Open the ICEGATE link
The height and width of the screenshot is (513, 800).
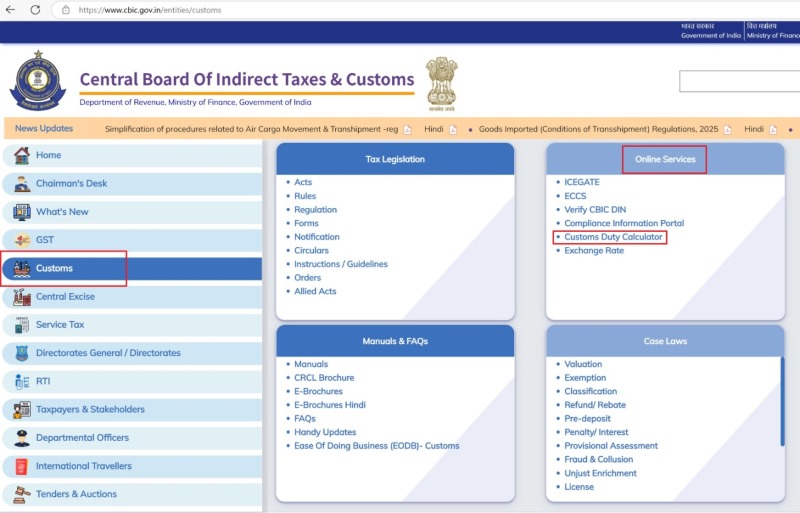[581, 182]
